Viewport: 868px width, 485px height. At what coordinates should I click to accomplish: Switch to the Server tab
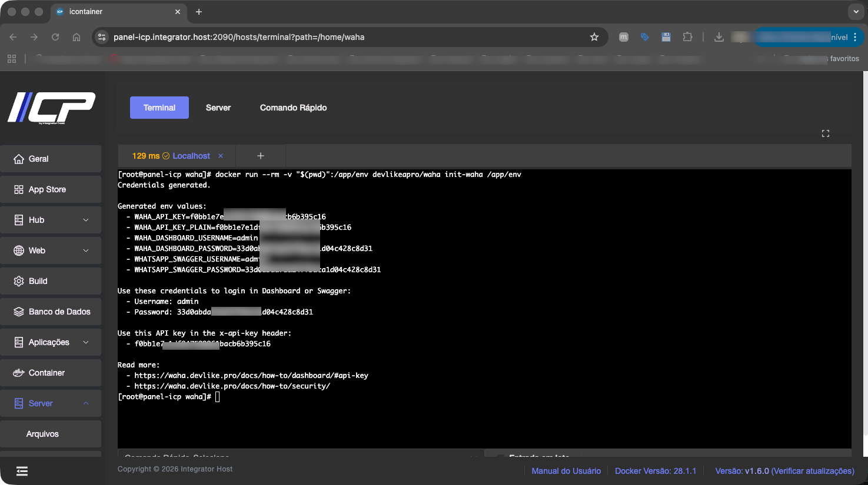(218, 108)
